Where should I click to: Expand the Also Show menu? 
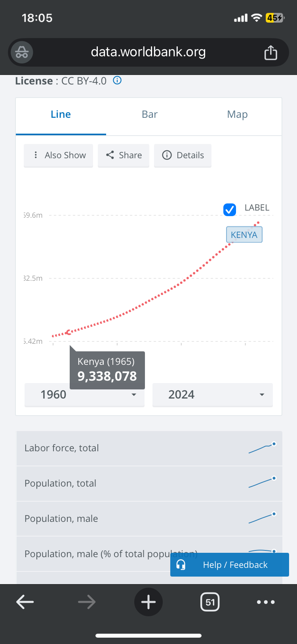click(59, 155)
